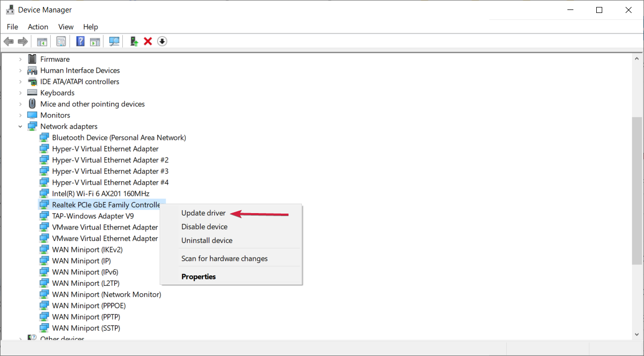
Task: Click the Back arrow toolbar icon
Action: (8, 41)
